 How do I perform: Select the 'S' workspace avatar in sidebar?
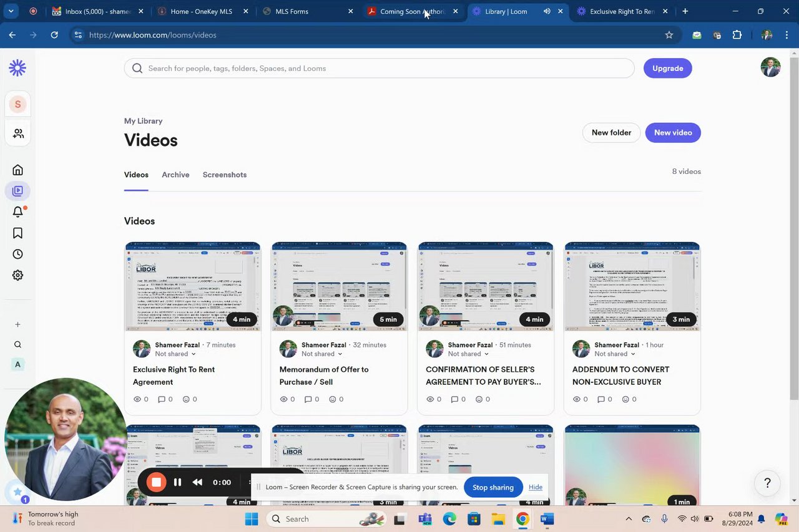[x=17, y=104]
